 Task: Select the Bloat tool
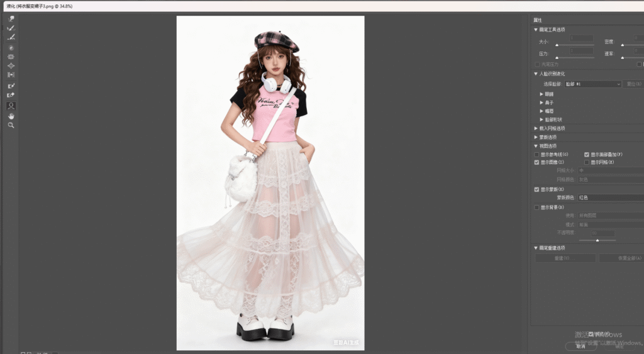(x=11, y=65)
